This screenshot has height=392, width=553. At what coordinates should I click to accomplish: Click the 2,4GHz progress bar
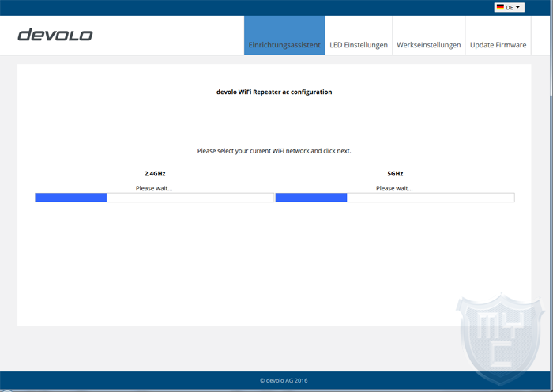(155, 198)
